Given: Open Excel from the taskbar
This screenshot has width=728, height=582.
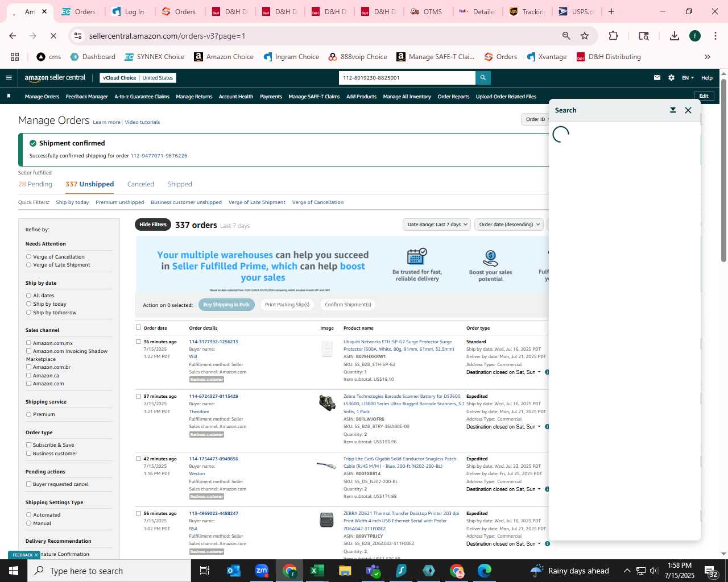Looking at the screenshot, I should pyautogui.click(x=317, y=571).
